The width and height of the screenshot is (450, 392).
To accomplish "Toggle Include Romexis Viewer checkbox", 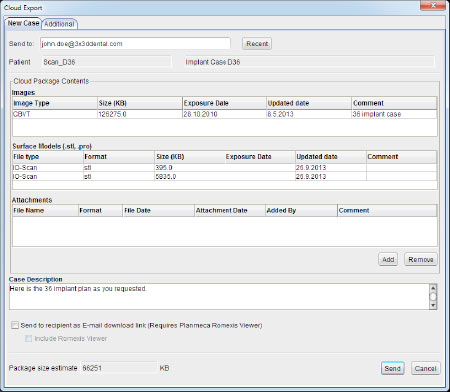I will tap(29, 339).
